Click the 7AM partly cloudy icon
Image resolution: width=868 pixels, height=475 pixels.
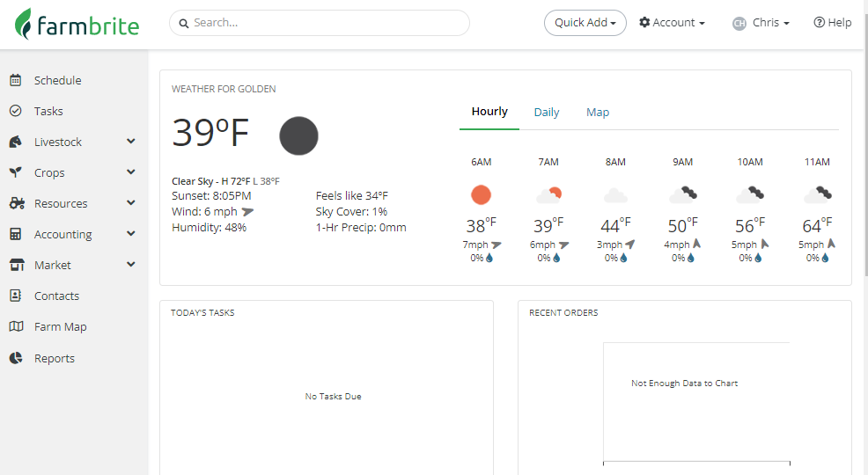click(x=548, y=194)
